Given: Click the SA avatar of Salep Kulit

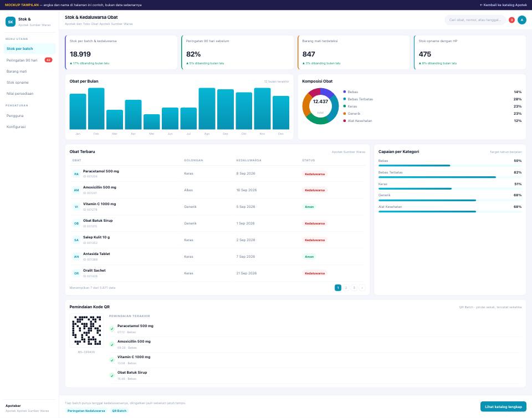Looking at the screenshot, I should [76, 240].
